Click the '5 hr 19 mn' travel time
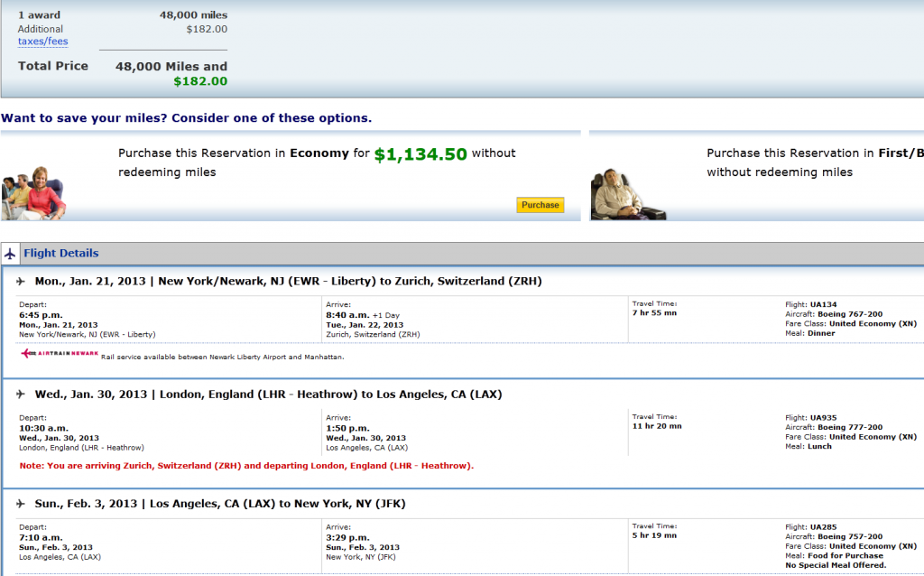The image size is (924, 576). (655, 536)
